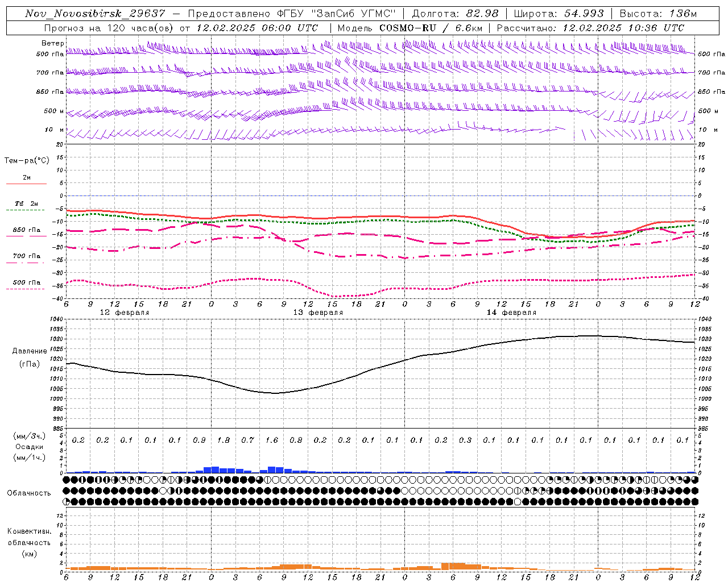Click the '14 февраля' date label
The height and width of the screenshot is (582, 728).
pyautogui.click(x=511, y=313)
